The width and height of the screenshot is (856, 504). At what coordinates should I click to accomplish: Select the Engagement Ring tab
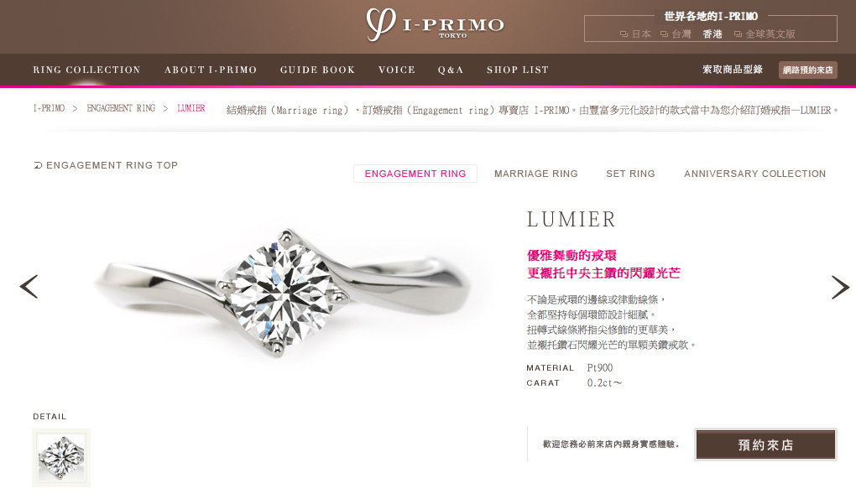click(415, 174)
